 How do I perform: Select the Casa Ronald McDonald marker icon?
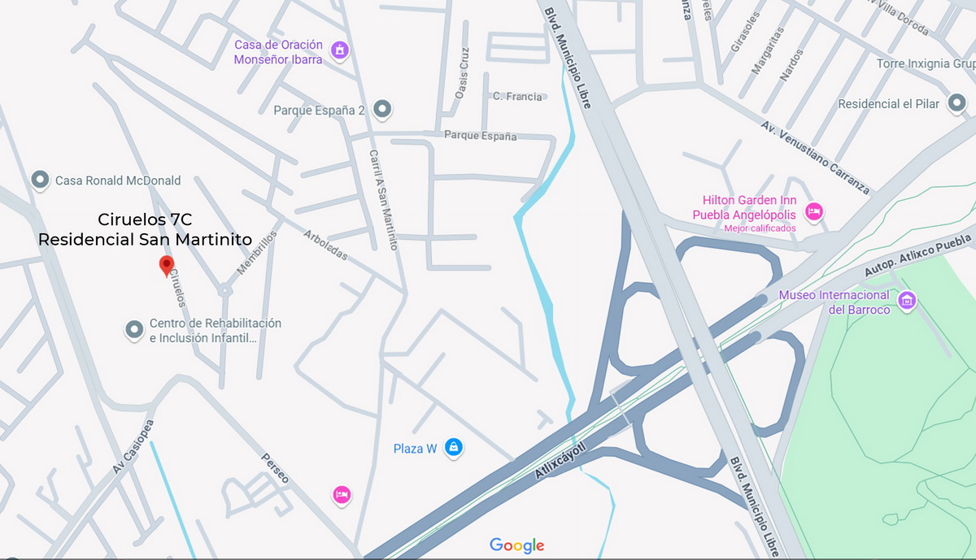40,180
